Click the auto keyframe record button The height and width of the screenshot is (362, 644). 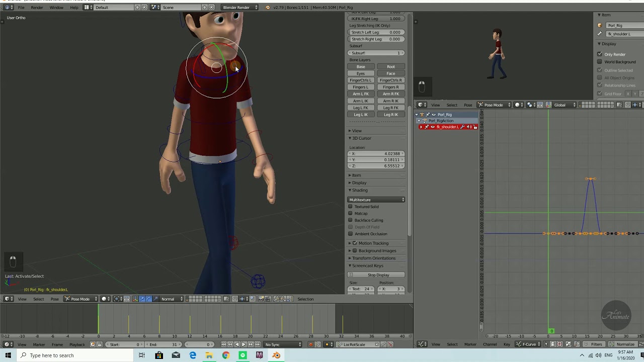coord(310,344)
